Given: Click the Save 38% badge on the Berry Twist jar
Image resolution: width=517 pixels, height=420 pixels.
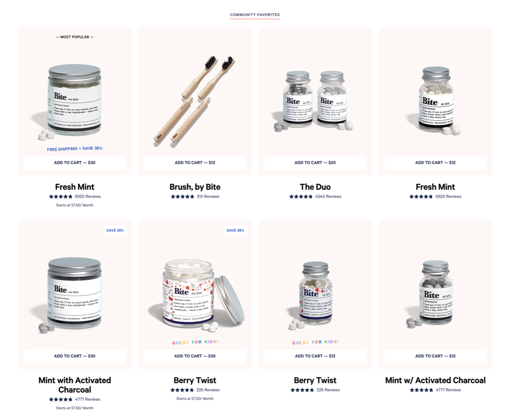Looking at the screenshot, I should coord(235,230).
